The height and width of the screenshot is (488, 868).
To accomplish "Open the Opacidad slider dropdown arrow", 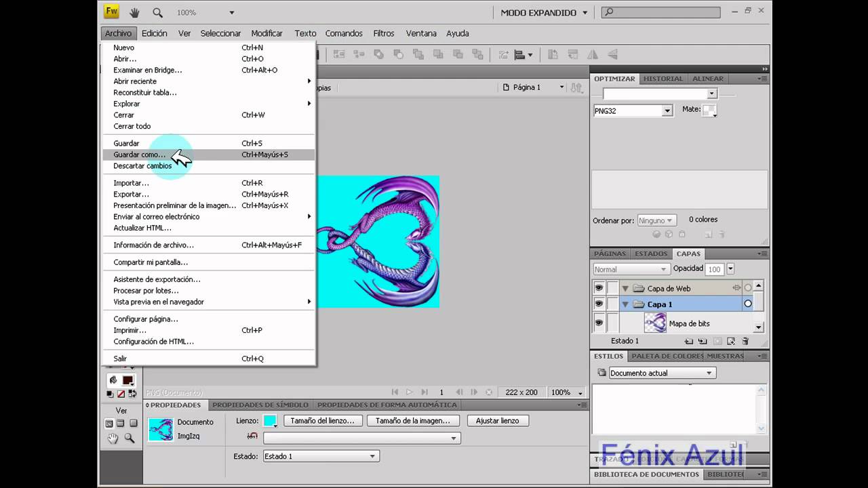I will (730, 269).
